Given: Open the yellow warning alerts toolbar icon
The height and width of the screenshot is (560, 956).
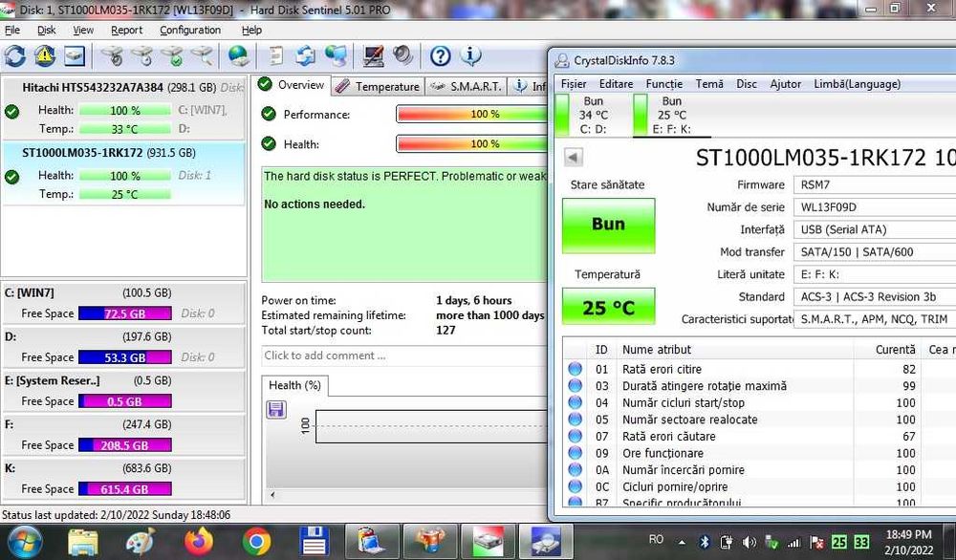Looking at the screenshot, I should click(44, 56).
